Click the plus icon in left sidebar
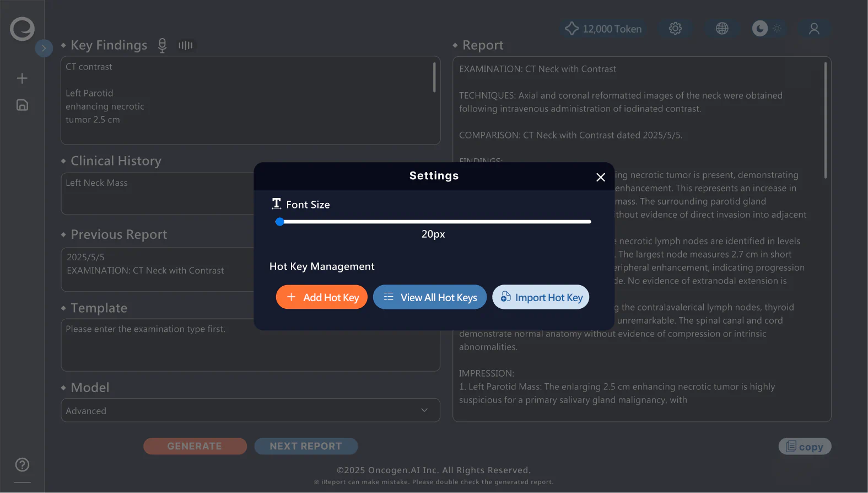868x493 pixels. [x=22, y=78]
